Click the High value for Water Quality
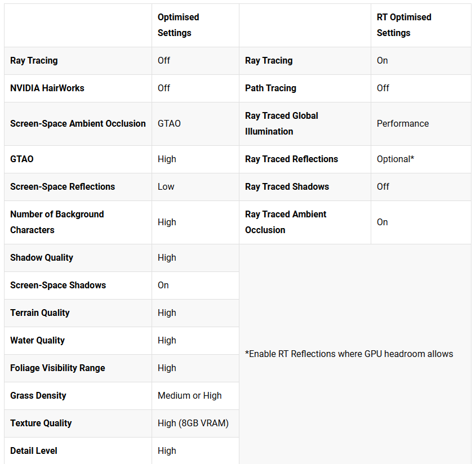 [167, 341]
